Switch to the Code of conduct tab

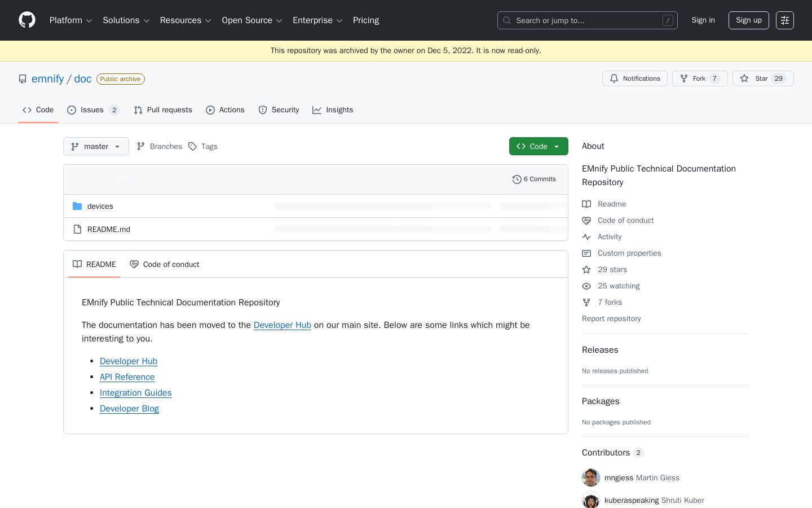coord(164,264)
